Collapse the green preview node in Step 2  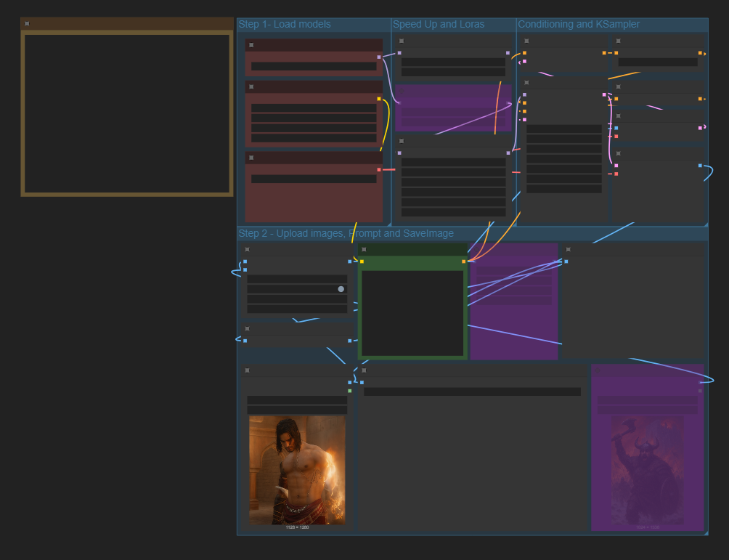pyautogui.click(x=364, y=250)
